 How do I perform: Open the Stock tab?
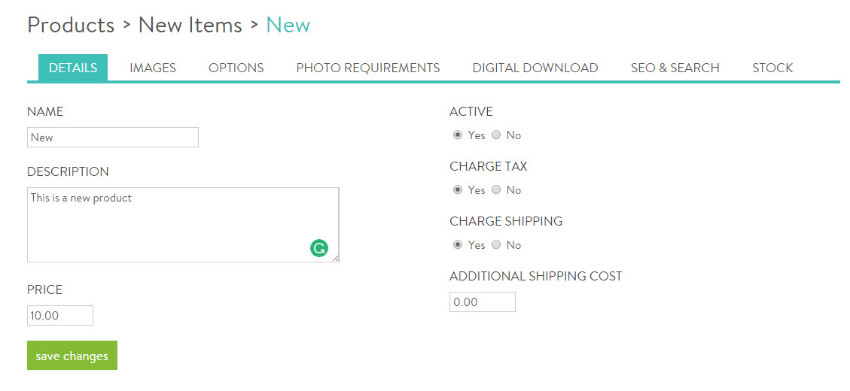tap(772, 68)
